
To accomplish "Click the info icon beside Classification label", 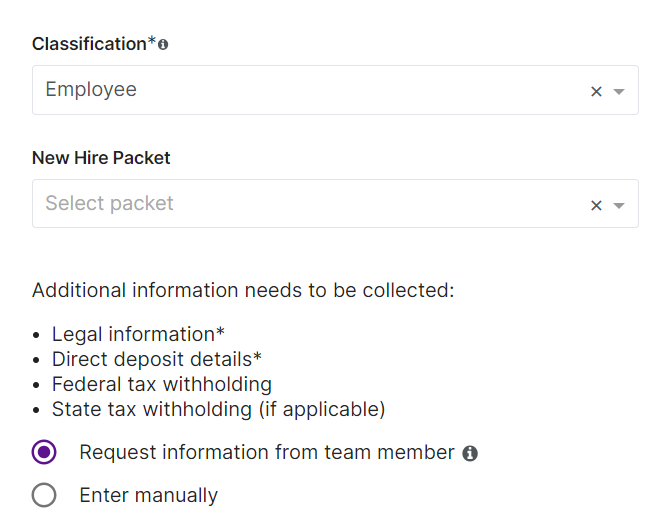I will tap(163, 44).
